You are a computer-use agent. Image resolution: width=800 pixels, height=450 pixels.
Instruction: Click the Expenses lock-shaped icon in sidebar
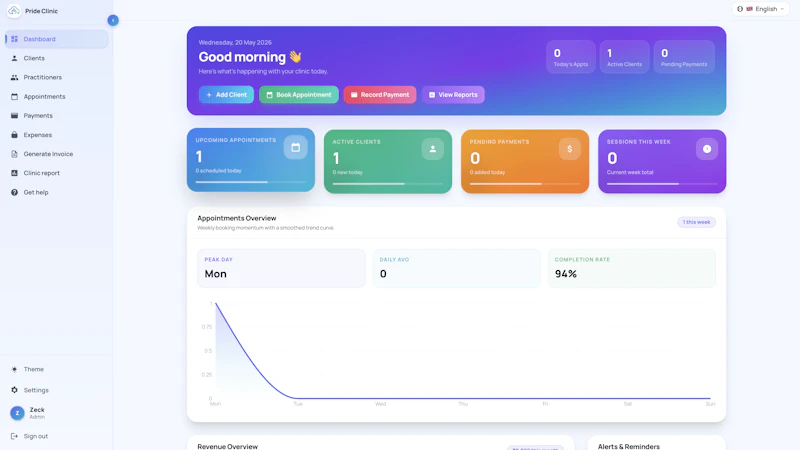[x=14, y=135]
